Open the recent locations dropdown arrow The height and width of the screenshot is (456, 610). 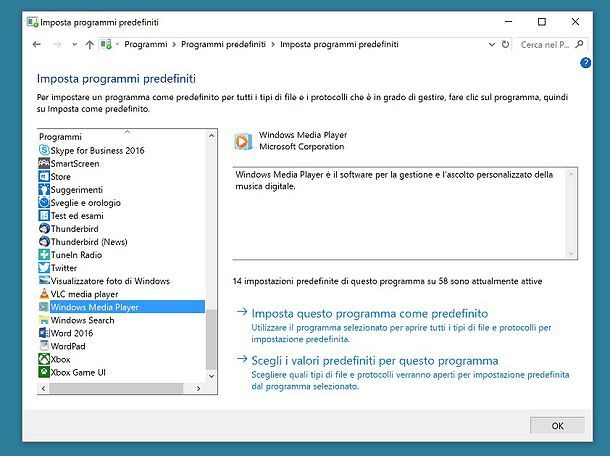coord(74,44)
